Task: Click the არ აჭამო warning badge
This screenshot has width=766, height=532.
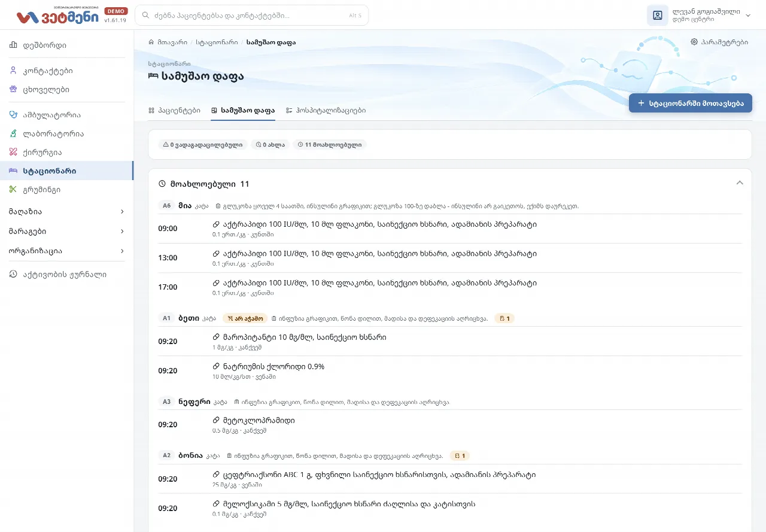Action: point(245,318)
